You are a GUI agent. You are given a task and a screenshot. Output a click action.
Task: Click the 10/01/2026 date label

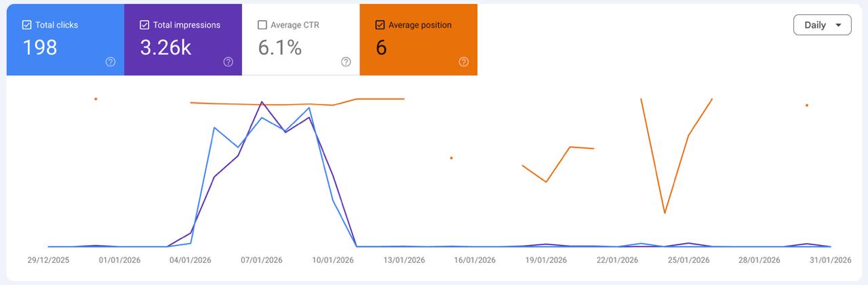coord(333,260)
